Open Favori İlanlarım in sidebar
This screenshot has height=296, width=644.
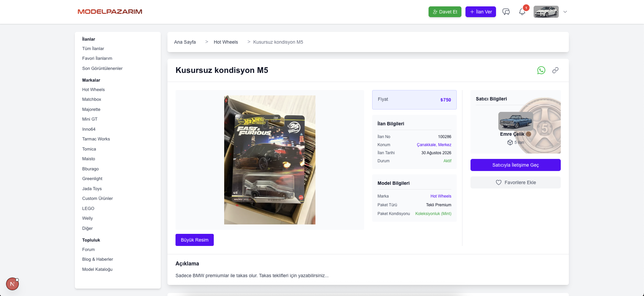pos(97,58)
